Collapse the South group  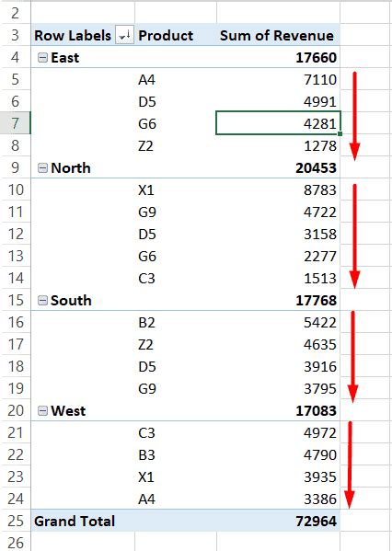(x=42, y=301)
